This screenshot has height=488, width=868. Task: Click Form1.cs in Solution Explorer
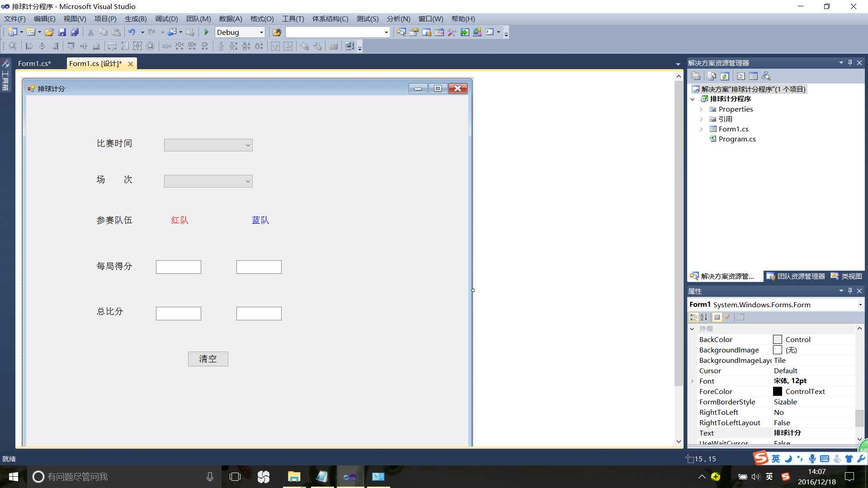[x=733, y=129]
